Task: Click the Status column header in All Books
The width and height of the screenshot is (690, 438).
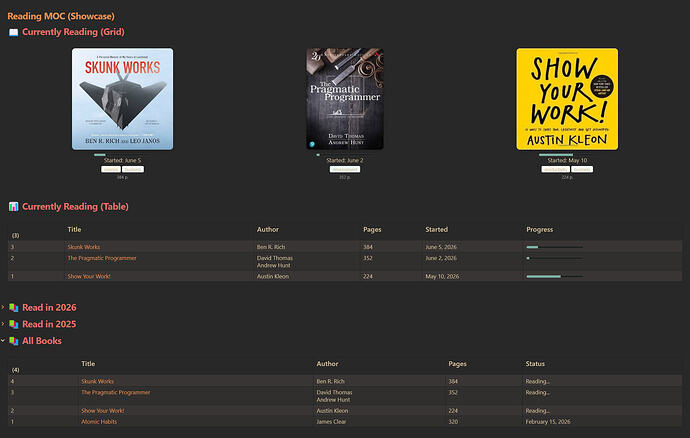Action: (x=535, y=364)
